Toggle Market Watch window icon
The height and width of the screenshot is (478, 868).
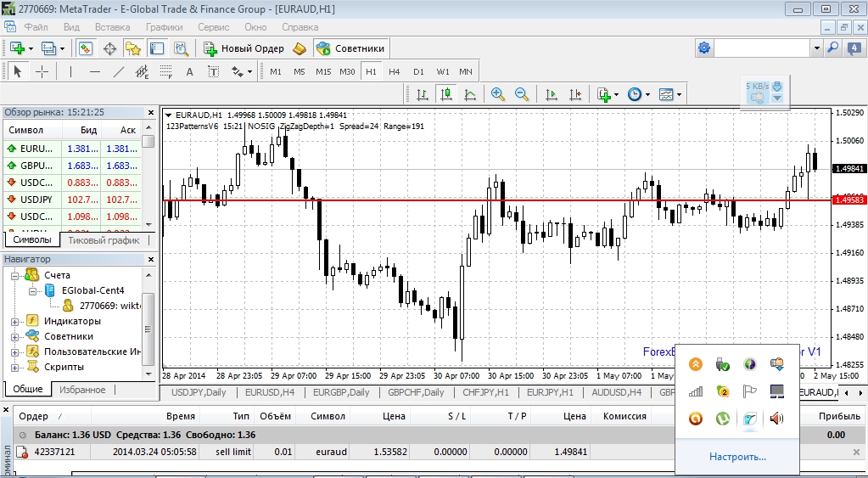click(85, 48)
